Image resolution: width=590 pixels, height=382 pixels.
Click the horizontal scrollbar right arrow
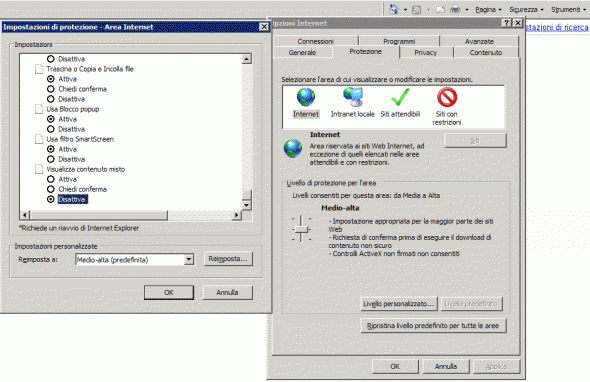point(236,215)
